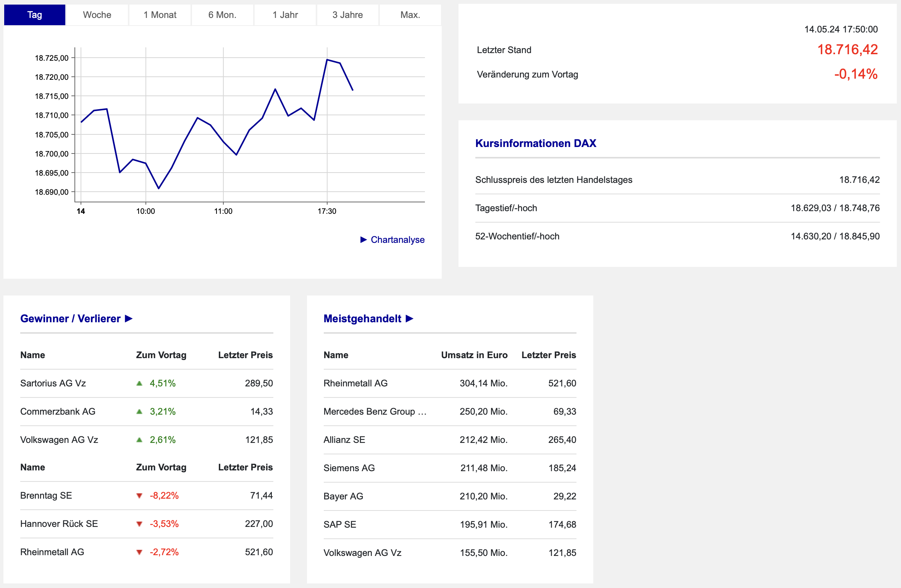Click Mercedes Benz Group row in Meistgehandelt

(375, 412)
